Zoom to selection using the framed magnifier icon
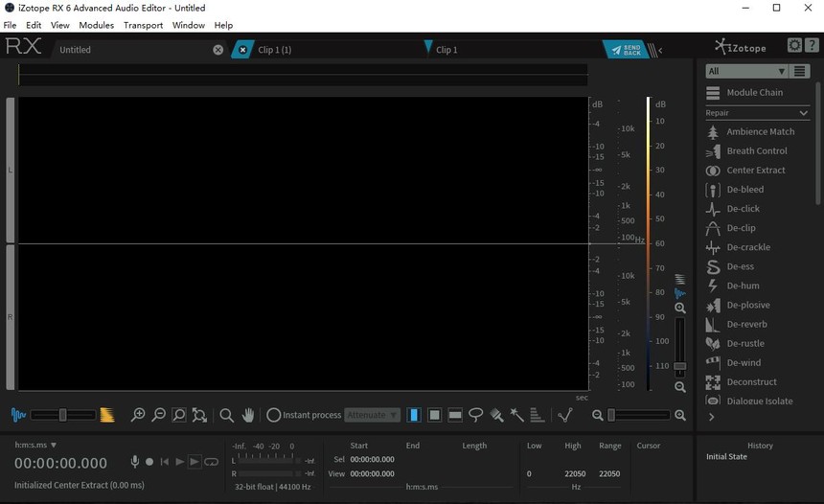The image size is (824, 504). tap(178, 415)
